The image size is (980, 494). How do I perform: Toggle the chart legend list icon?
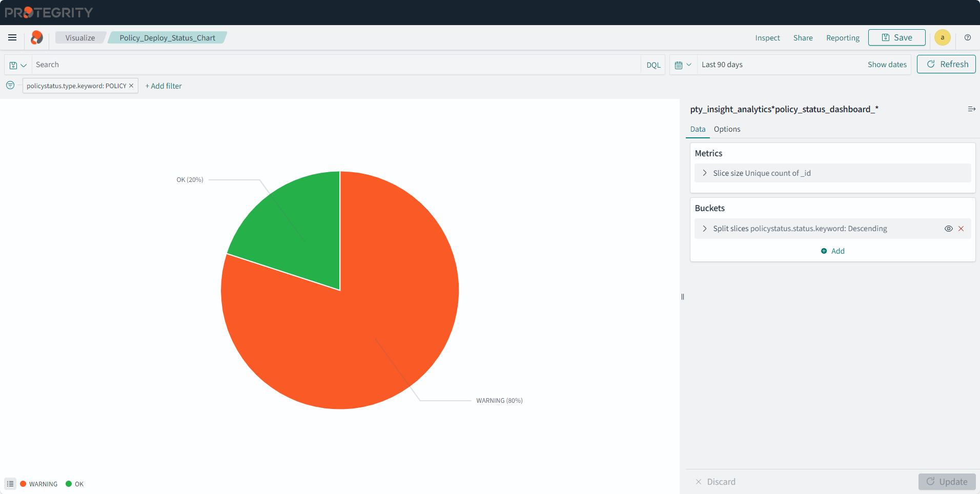(x=10, y=484)
